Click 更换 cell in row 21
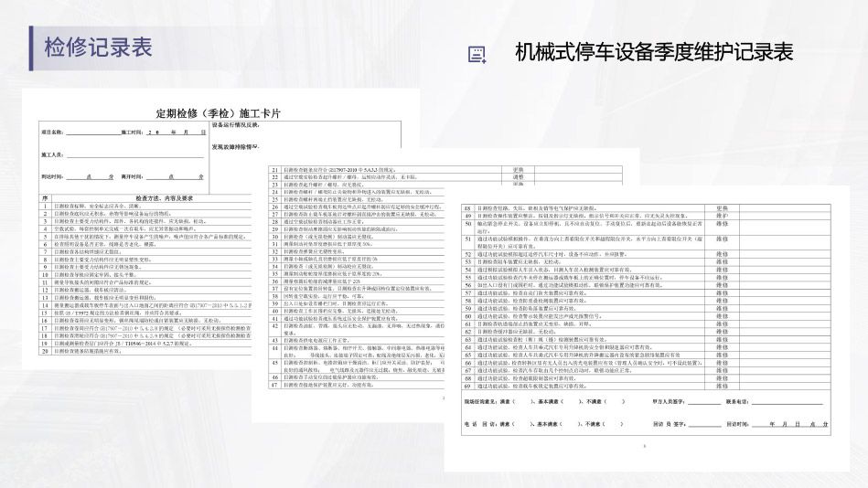 pos(518,170)
